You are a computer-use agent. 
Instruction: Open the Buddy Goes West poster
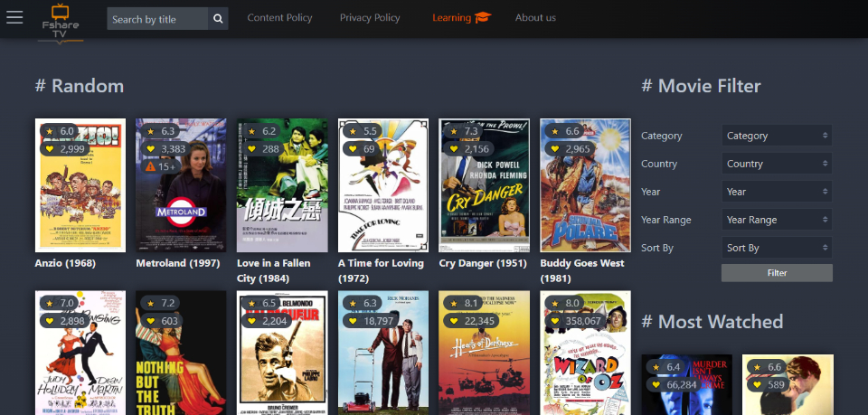[x=585, y=185]
